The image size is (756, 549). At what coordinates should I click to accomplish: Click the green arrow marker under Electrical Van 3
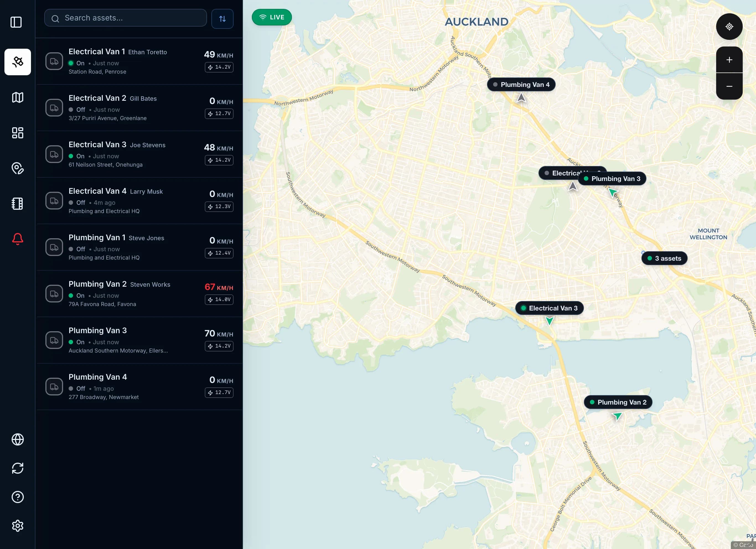(549, 321)
